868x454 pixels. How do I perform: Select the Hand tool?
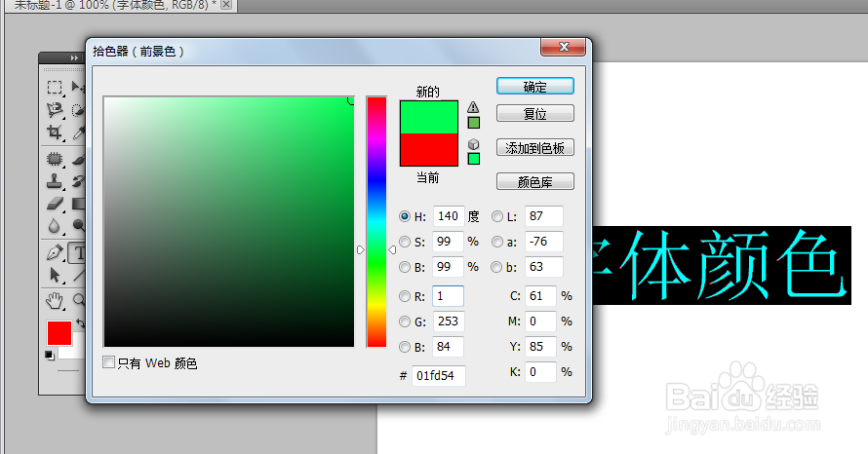tap(55, 301)
